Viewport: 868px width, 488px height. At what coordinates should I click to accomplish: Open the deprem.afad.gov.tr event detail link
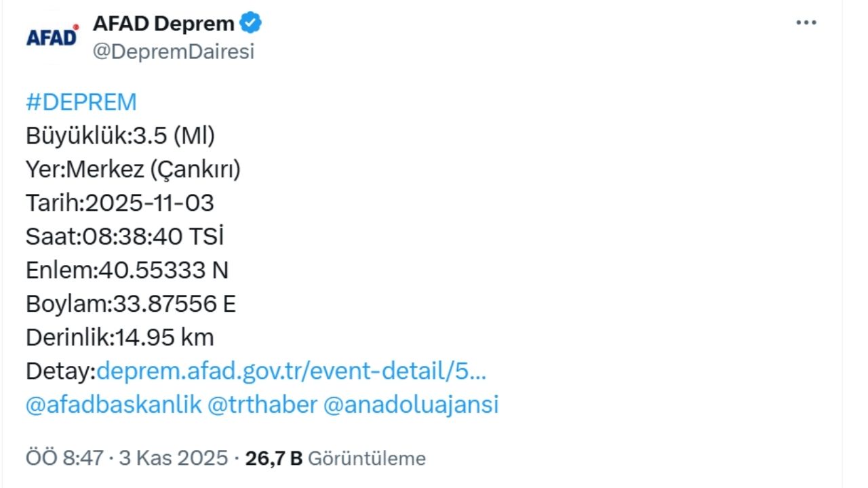pyautogui.click(x=292, y=371)
